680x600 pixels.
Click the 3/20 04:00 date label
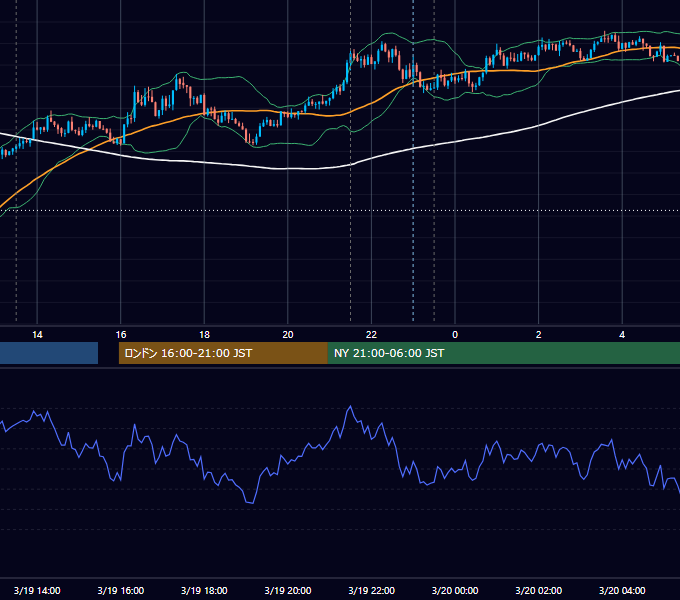pos(622,590)
